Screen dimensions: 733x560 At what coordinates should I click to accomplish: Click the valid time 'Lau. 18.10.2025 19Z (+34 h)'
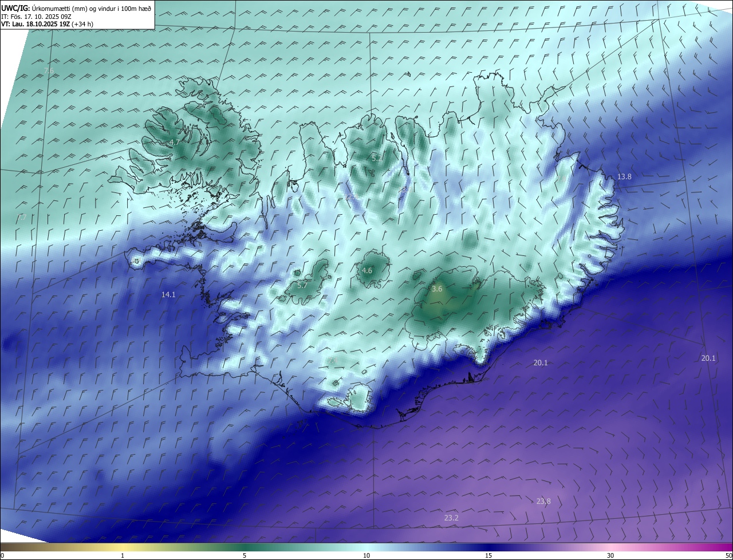click(52, 24)
